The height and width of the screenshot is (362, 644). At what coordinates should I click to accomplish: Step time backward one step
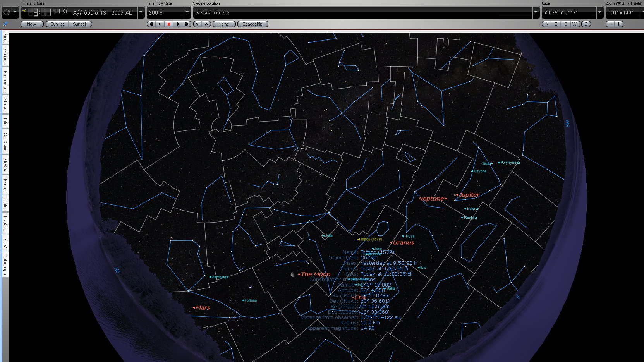coord(151,24)
